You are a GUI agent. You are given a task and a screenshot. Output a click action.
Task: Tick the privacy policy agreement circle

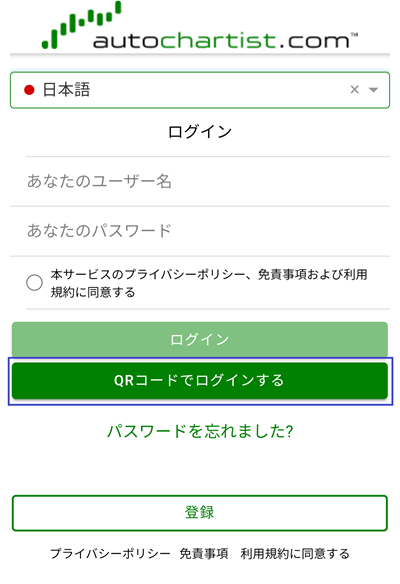[34, 283]
